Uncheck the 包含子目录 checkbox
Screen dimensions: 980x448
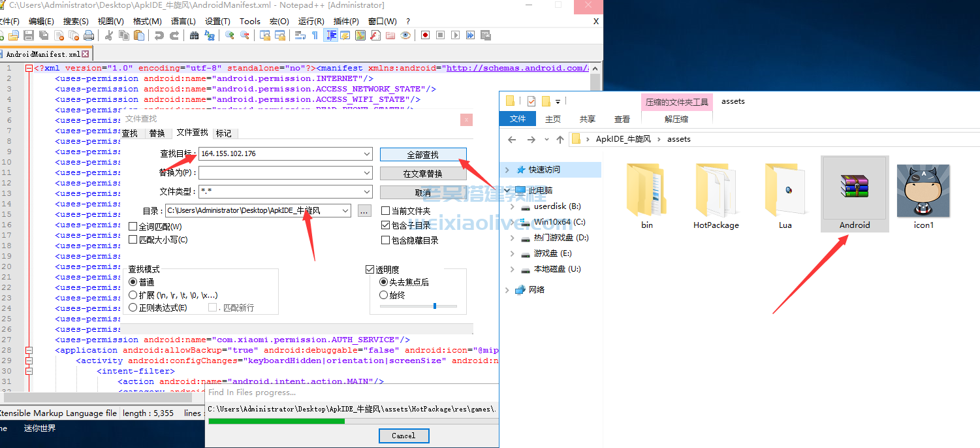(x=386, y=224)
